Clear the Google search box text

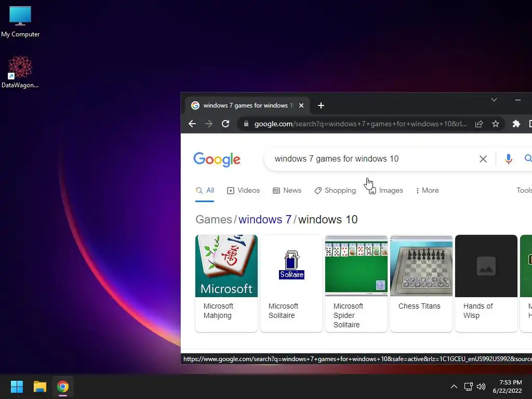point(483,159)
